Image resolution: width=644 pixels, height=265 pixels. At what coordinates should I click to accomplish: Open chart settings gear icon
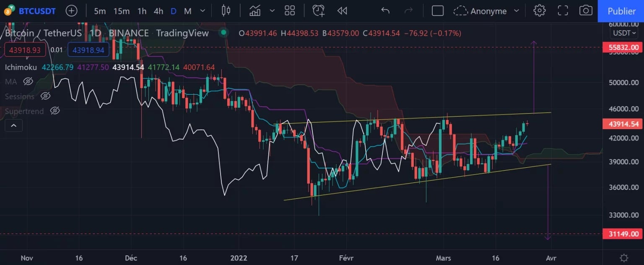click(x=540, y=11)
